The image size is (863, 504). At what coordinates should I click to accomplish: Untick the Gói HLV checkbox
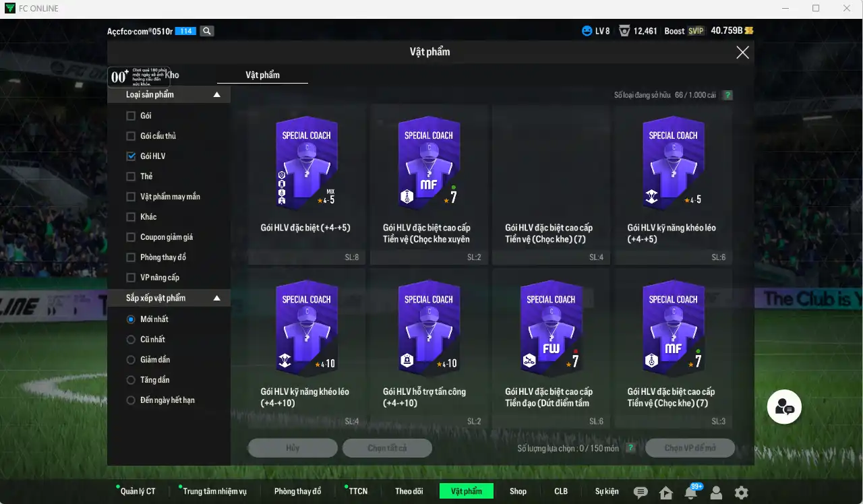pyautogui.click(x=131, y=156)
